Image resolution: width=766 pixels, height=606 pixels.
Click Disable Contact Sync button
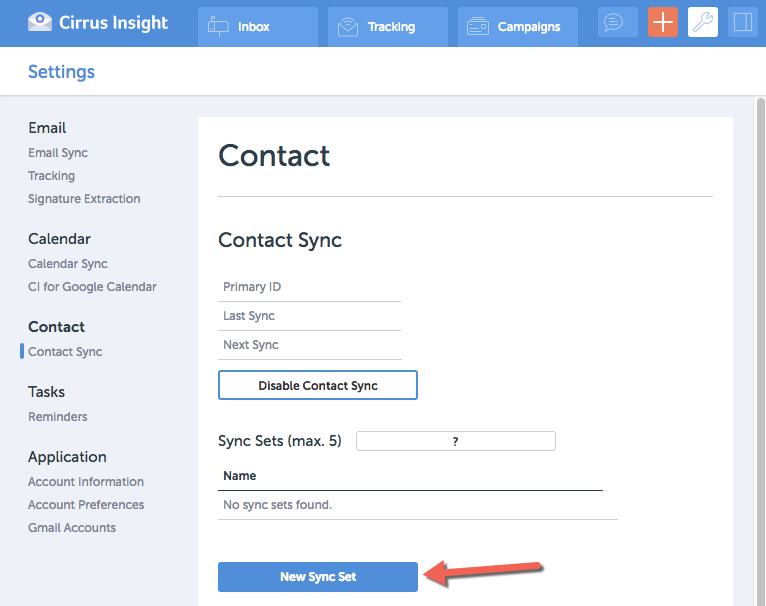(x=318, y=385)
